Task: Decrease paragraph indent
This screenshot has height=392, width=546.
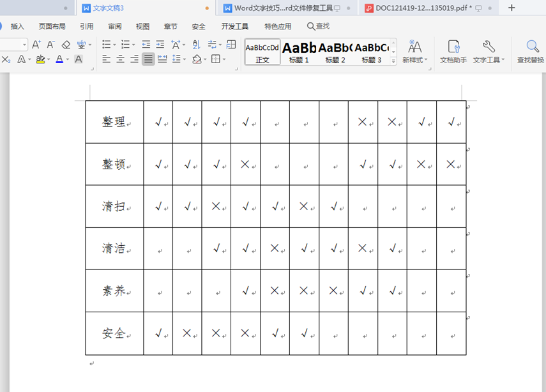Action: coord(146,45)
